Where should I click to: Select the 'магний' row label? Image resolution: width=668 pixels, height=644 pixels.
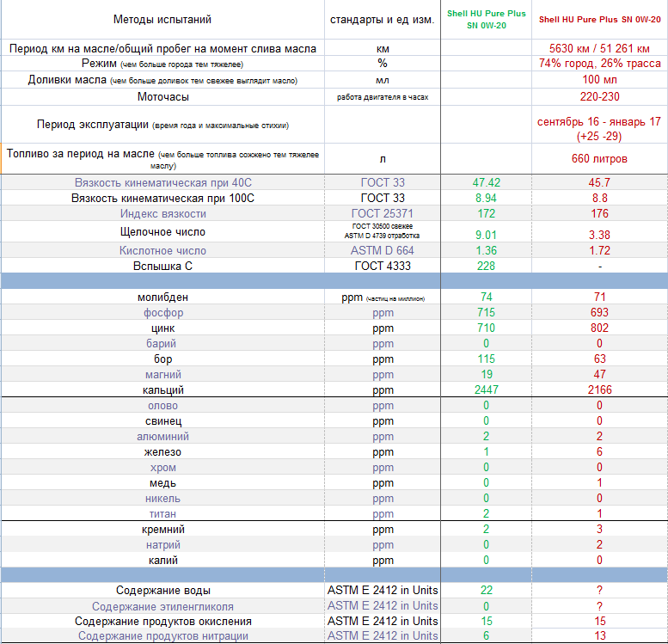pos(163,375)
